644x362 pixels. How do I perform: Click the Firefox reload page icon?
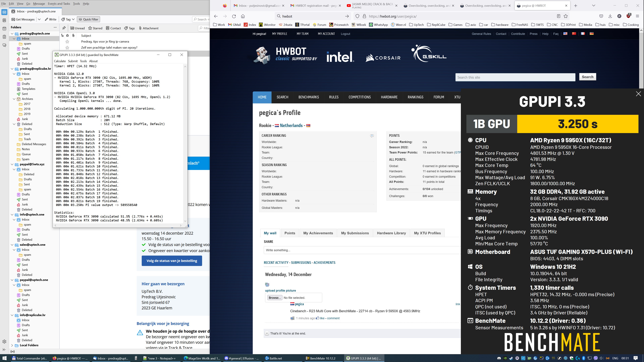click(234, 16)
